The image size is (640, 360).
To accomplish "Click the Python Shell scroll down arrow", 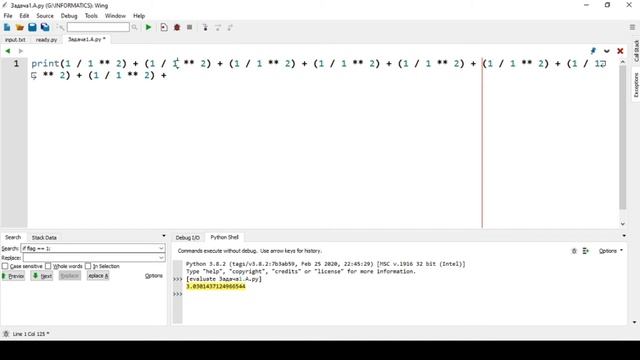I will click(x=634, y=322).
